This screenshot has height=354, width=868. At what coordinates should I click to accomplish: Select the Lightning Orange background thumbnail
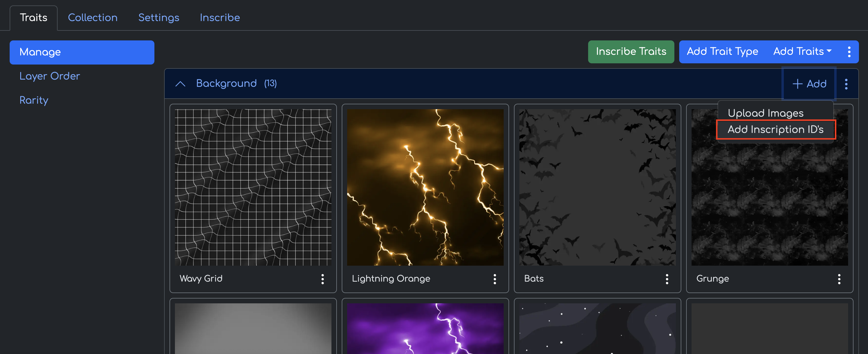tap(425, 187)
